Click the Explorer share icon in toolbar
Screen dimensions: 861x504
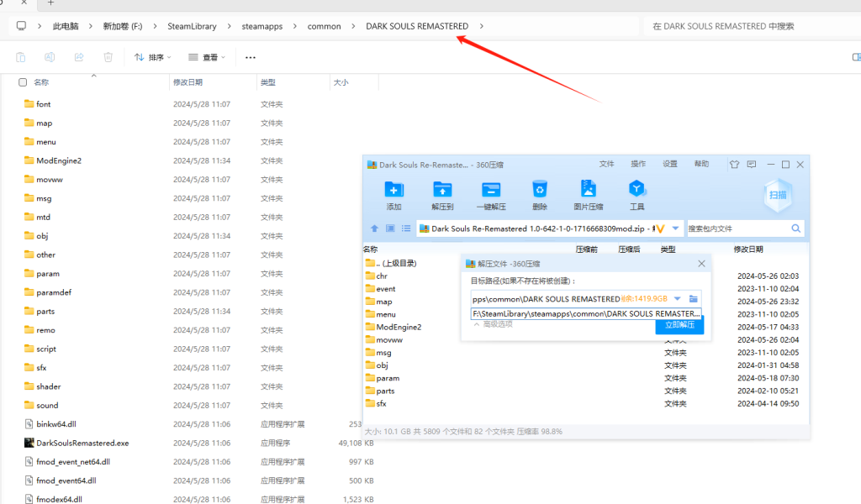click(x=79, y=57)
